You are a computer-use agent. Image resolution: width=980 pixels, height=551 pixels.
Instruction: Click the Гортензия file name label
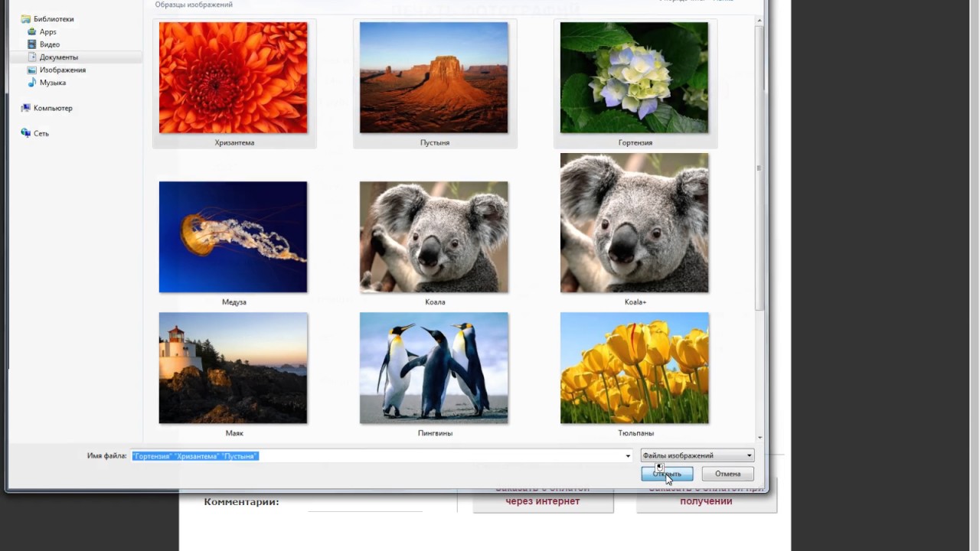635,142
